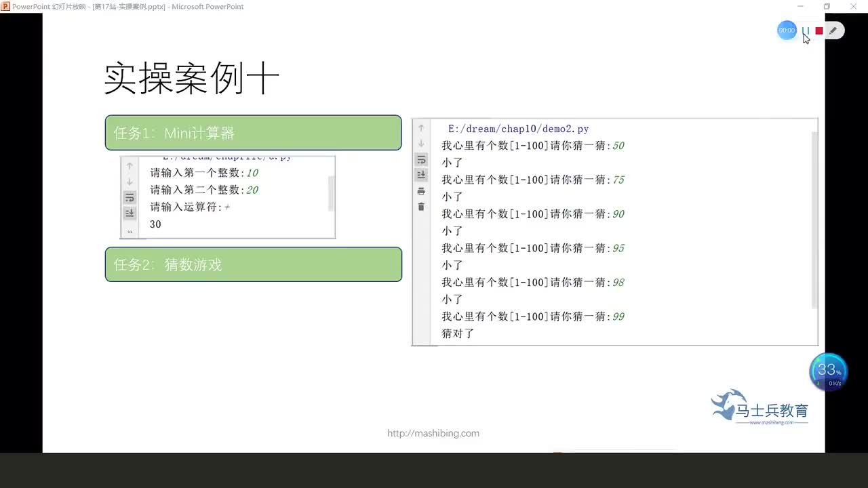Click the demo2.py console vertical scrollbar
Image resolution: width=868 pixels, height=488 pixels.
[x=814, y=220]
